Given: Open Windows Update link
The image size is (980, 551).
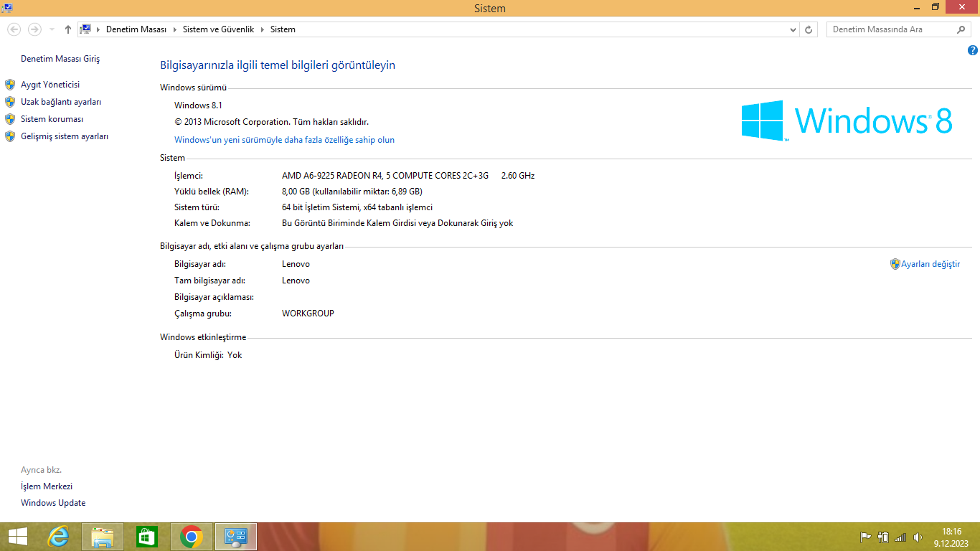Looking at the screenshot, I should [x=53, y=503].
